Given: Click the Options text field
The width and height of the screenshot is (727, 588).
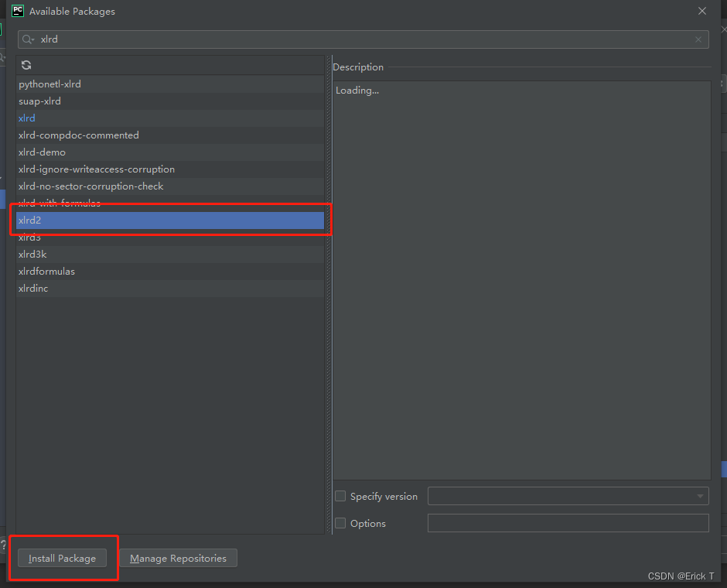Looking at the screenshot, I should [568, 523].
